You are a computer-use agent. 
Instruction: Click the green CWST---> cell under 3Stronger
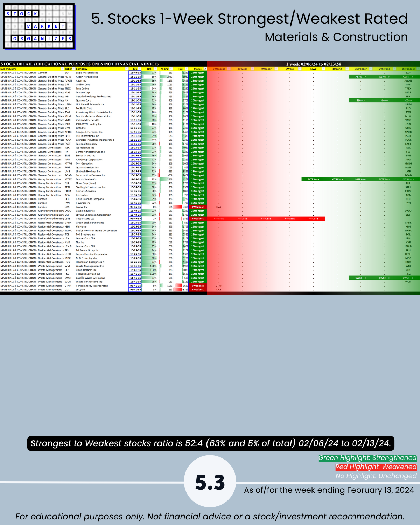pos(361,278)
